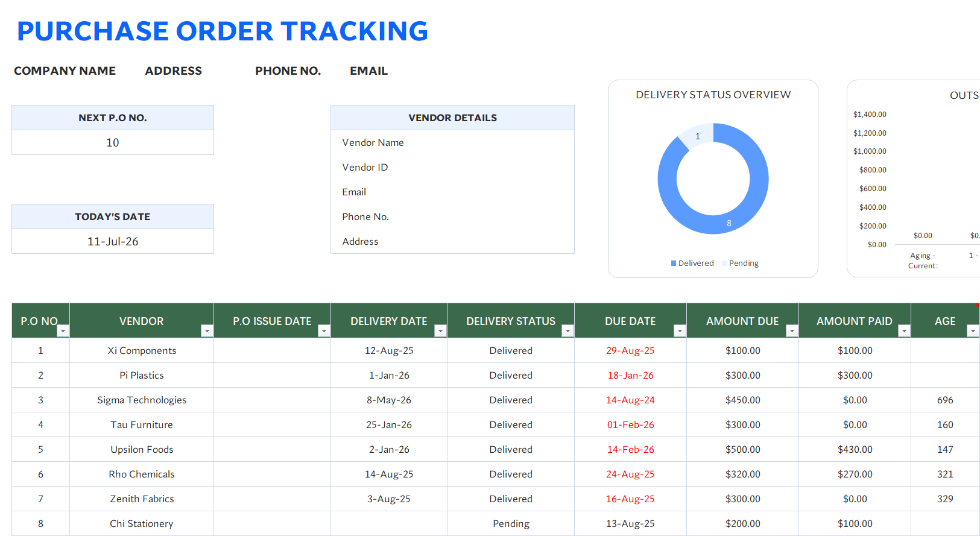Click the Address row in Vendor Details
This screenshot has height=536, width=980.
[x=452, y=241]
